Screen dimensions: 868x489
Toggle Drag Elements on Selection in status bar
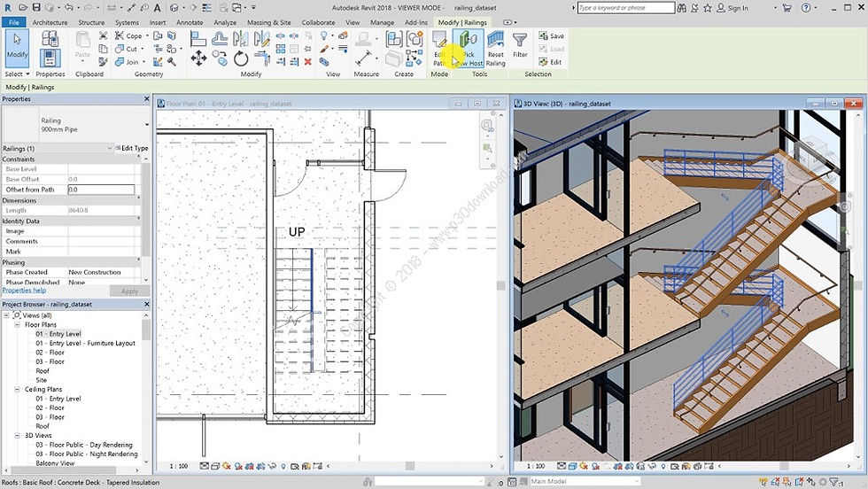811,482
